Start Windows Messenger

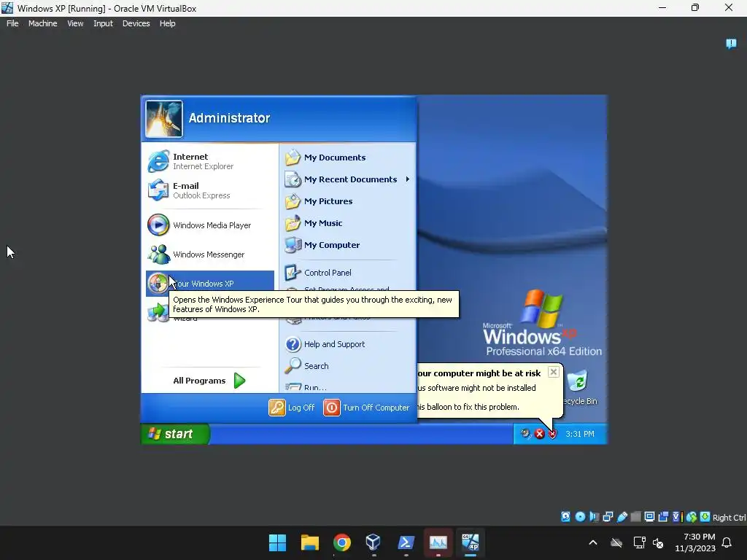pos(209,254)
